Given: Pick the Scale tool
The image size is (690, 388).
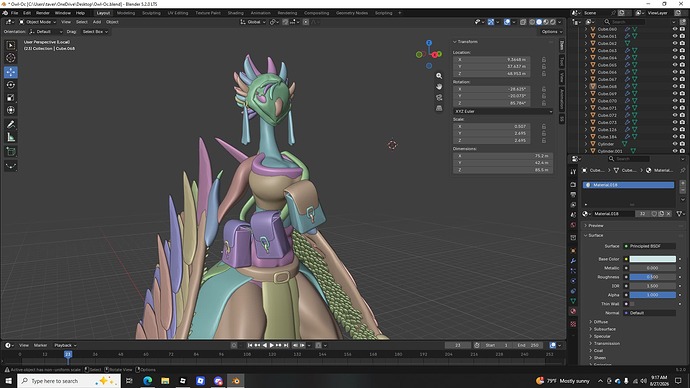Looking at the screenshot, I should point(11,98).
